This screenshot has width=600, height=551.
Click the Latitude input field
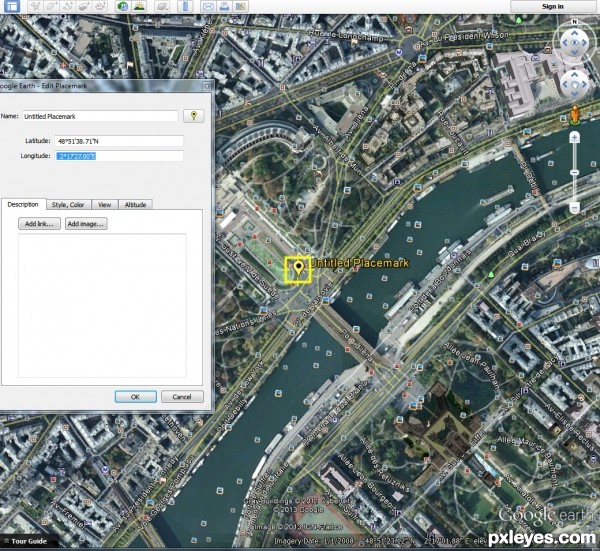tap(119, 141)
